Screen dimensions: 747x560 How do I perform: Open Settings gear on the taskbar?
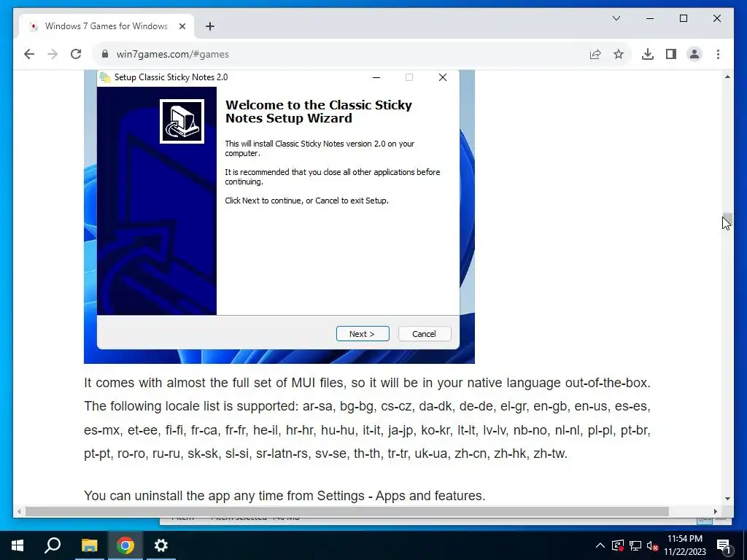point(161,545)
